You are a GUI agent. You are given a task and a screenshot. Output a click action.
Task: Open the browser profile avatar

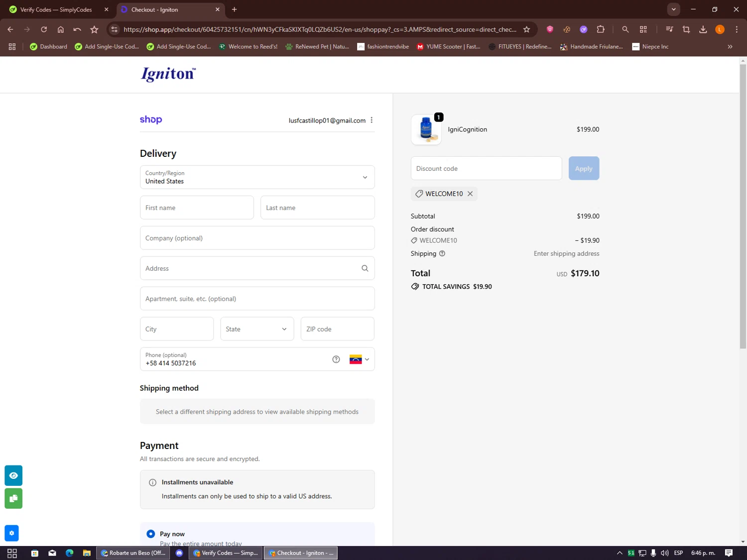click(720, 29)
